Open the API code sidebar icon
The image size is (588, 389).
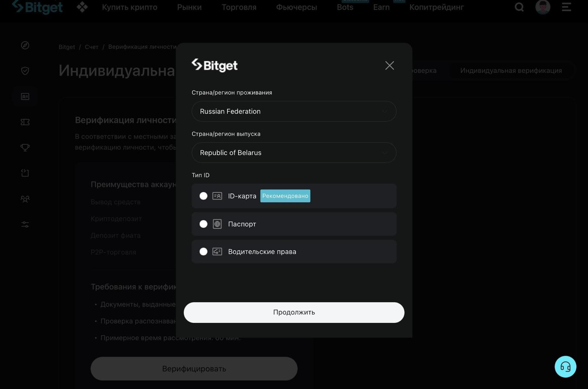click(25, 173)
